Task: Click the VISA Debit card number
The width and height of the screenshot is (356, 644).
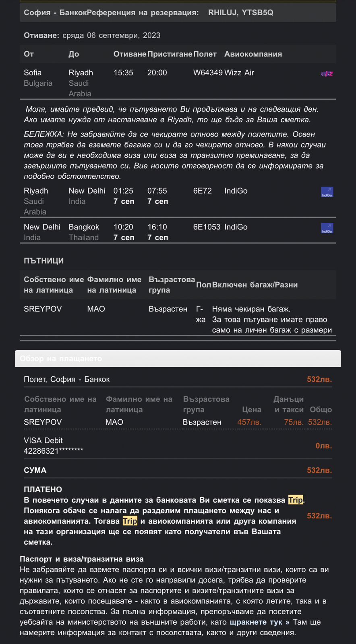Action: pyautogui.click(x=54, y=451)
